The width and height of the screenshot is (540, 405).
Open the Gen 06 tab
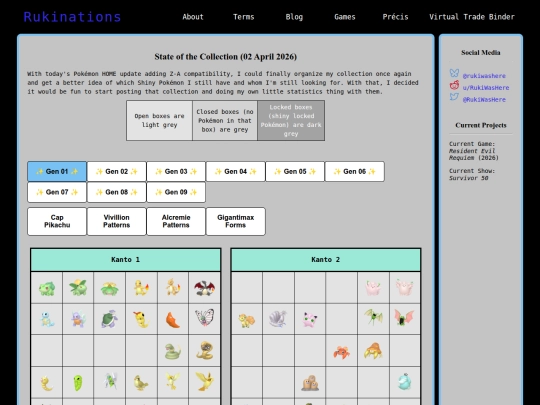(x=354, y=172)
